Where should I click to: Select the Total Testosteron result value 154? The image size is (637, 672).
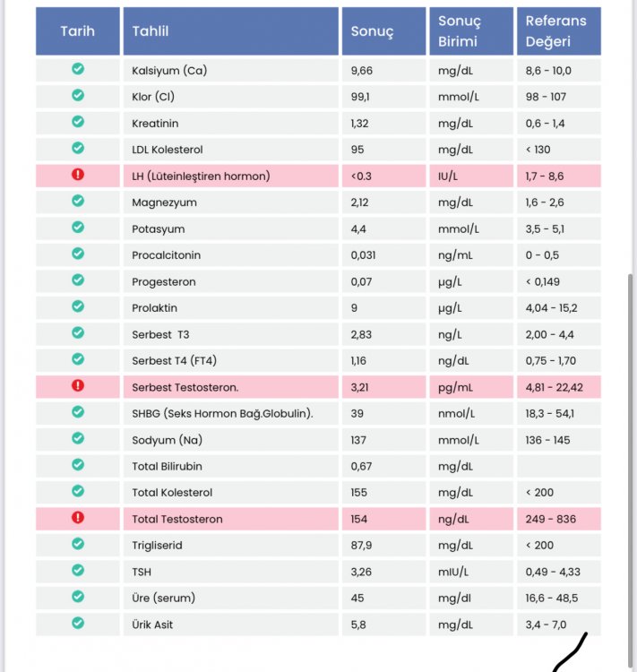pyautogui.click(x=358, y=519)
